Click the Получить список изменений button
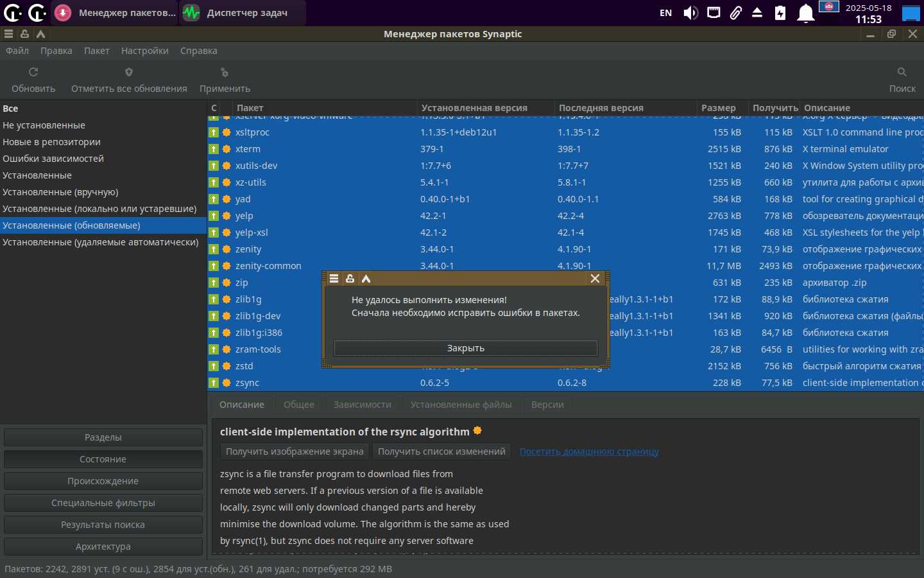Image resolution: width=924 pixels, height=578 pixels. [x=441, y=451]
